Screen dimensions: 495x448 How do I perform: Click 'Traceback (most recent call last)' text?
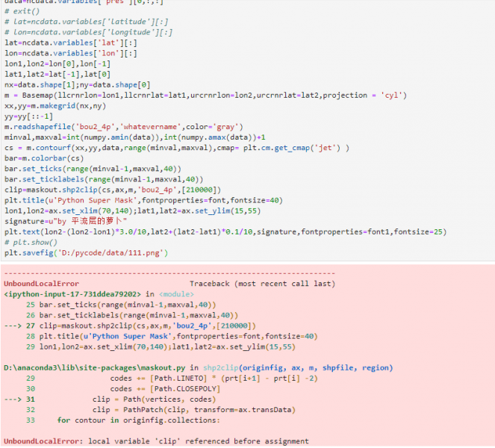[x=262, y=284]
